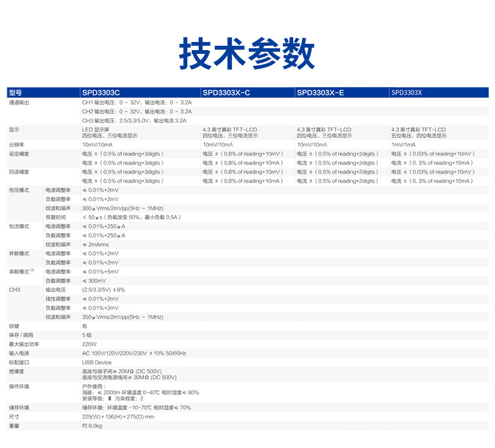
Task: Click the 1mV/1mA resolution value
Action: click(404, 145)
